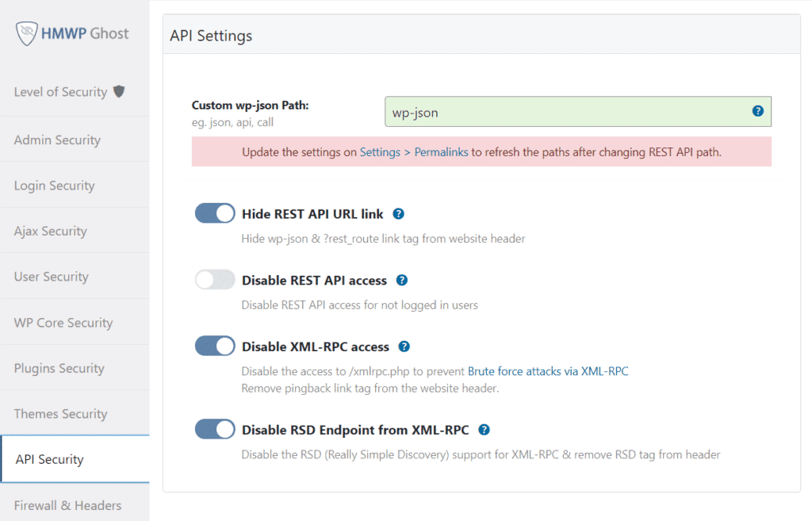This screenshot has width=812, height=521.
Task: Click the shield icon beside Level of Security
Action: pyautogui.click(x=119, y=91)
